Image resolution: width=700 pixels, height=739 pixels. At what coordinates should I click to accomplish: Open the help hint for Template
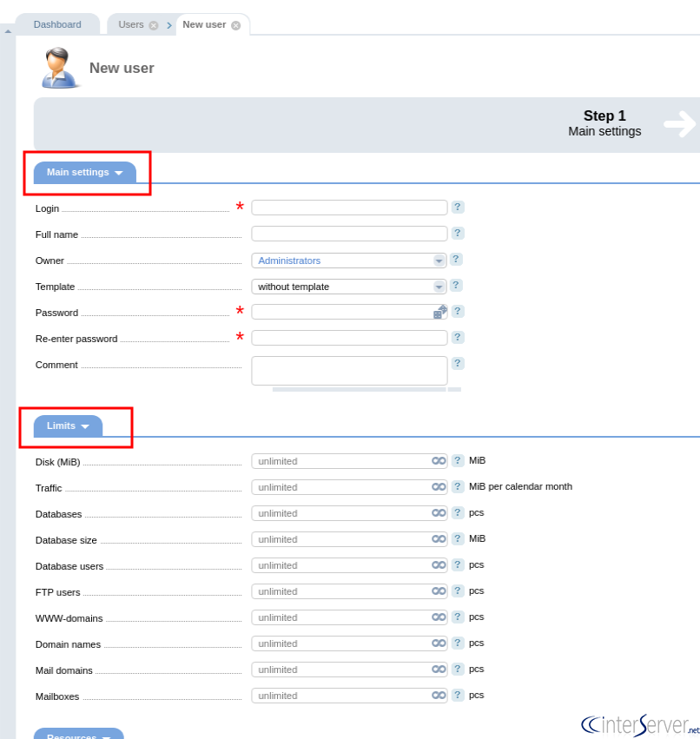point(455,285)
